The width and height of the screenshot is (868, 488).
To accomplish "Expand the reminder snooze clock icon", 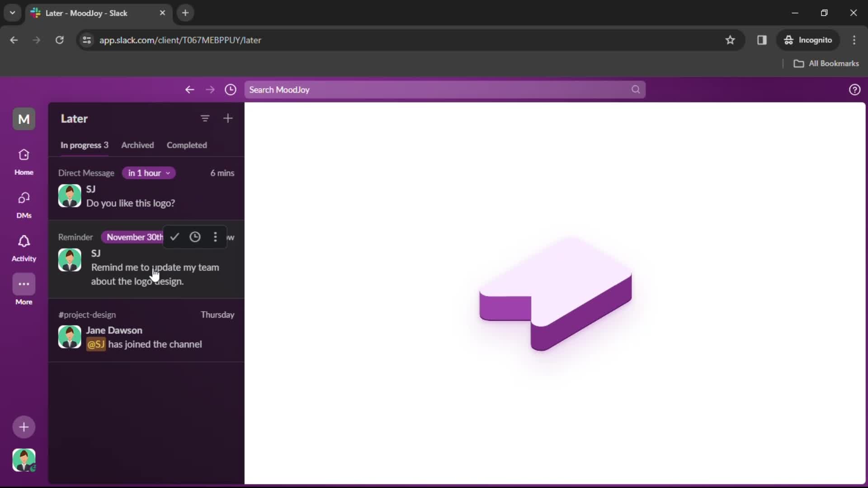I will click(x=195, y=237).
